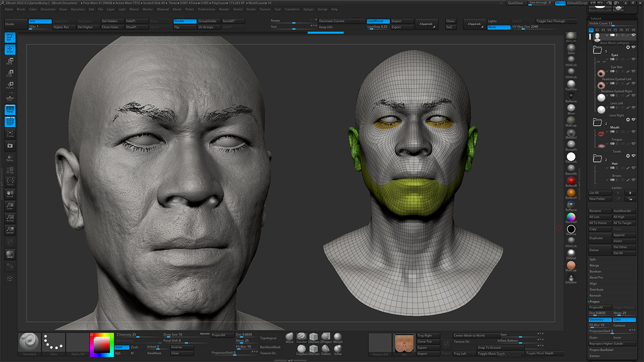Image resolution: width=644 pixels, height=362 pixels.
Task: Choose the Blinn material sphere
Action: (x=571, y=108)
